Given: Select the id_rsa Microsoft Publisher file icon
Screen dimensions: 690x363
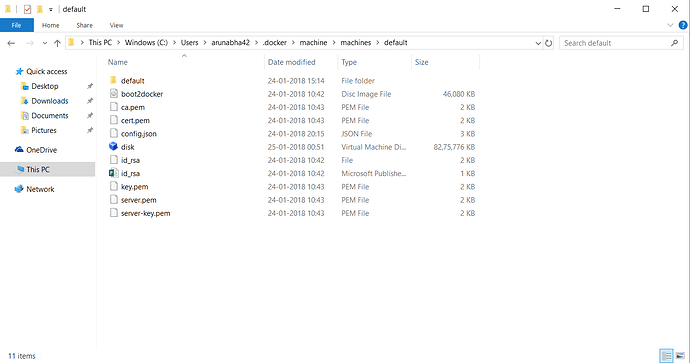Looking at the screenshot, I should [x=114, y=173].
